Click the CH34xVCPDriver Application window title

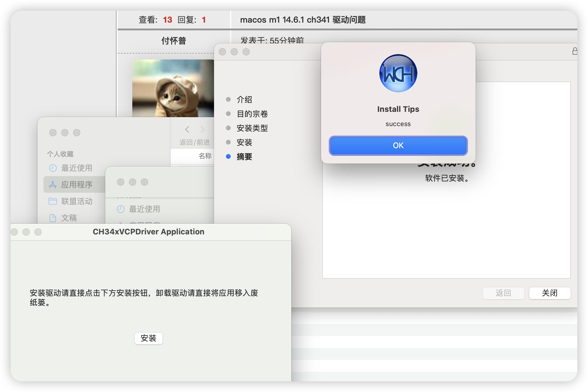[x=148, y=232]
